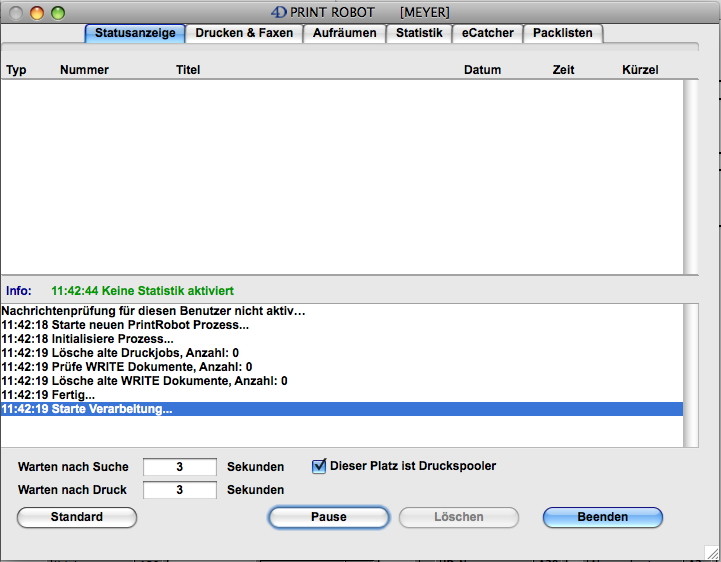This screenshot has width=721, height=562.
Task: Switch to the Drucken & Faxen tab
Action: point(244,33)
